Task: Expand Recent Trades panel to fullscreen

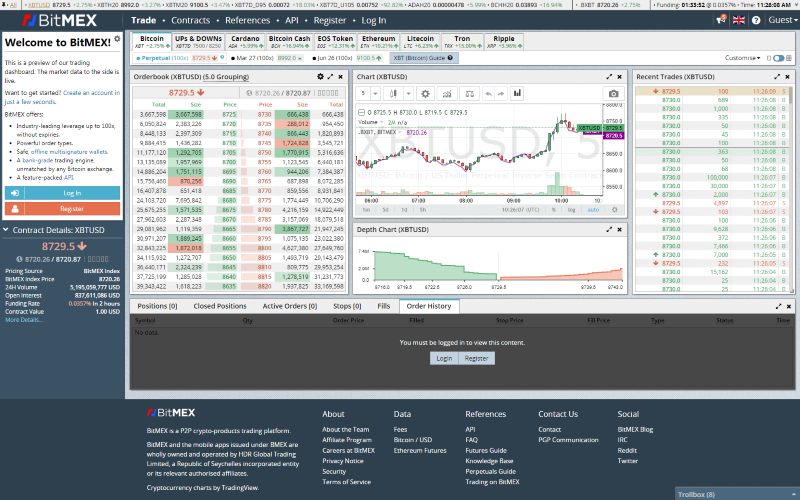Action: (777, 77)
